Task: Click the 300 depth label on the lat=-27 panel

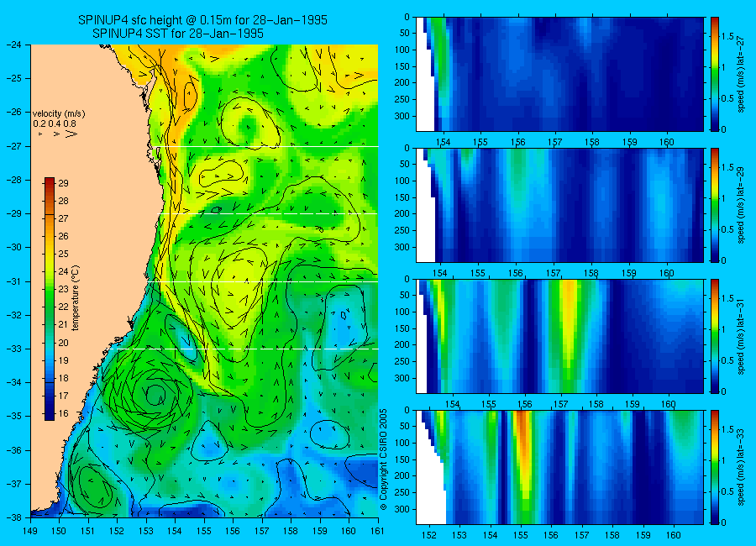Action: 402,116
